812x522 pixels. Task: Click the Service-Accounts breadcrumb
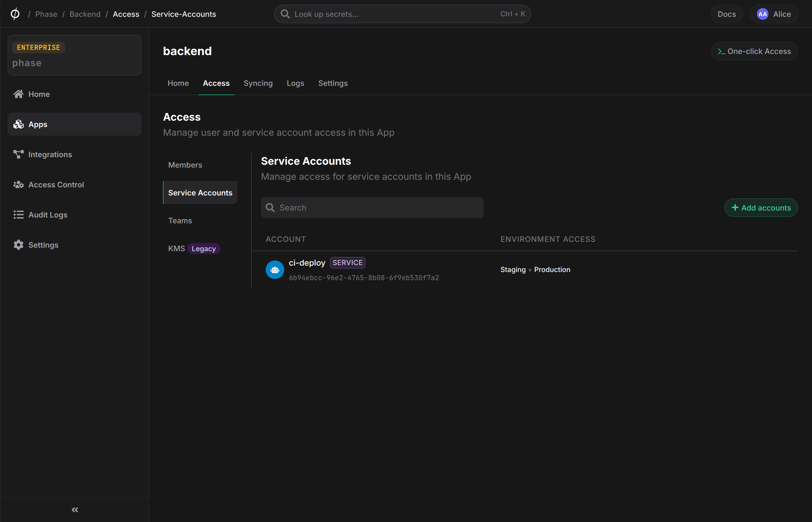click(183, 14)
